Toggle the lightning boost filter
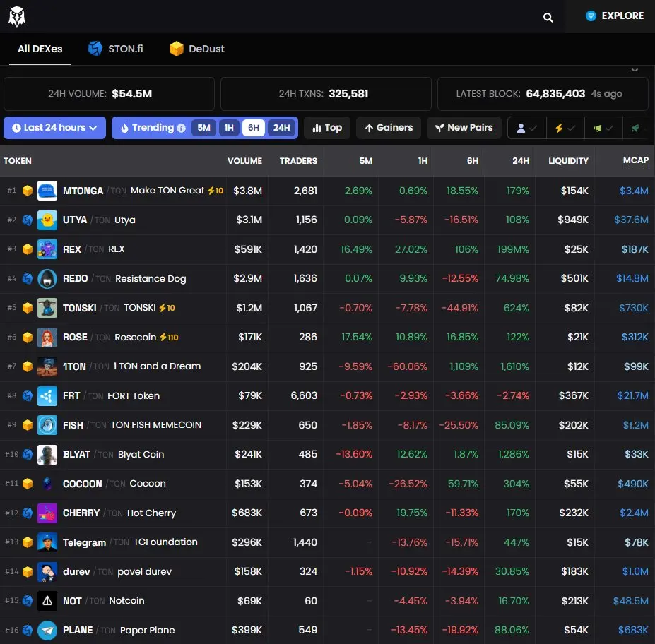655x644 pixels. pyautogui.click(x=565, y=128)
